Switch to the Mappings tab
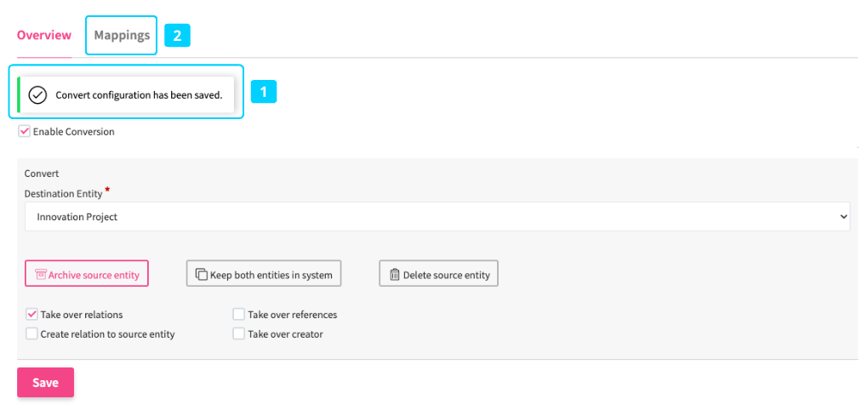 click(x=122, y=36)
